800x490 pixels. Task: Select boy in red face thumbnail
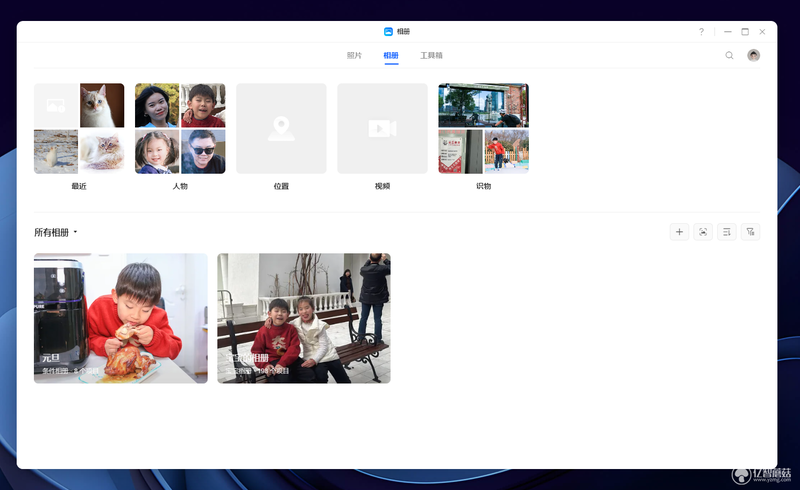[x=203, y=105]
